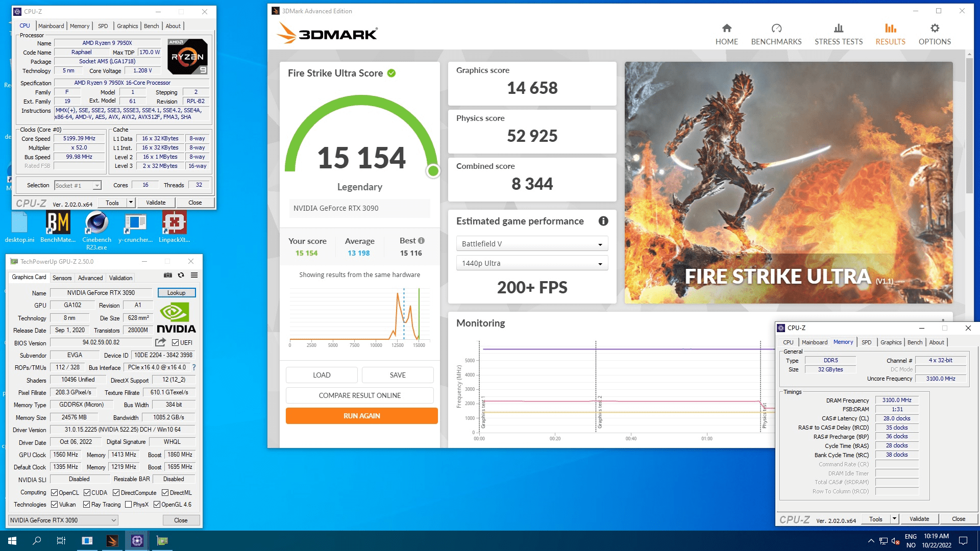Click the LOAD result button
This screenshot has height=551, width=980.
[x=322, y=375]
